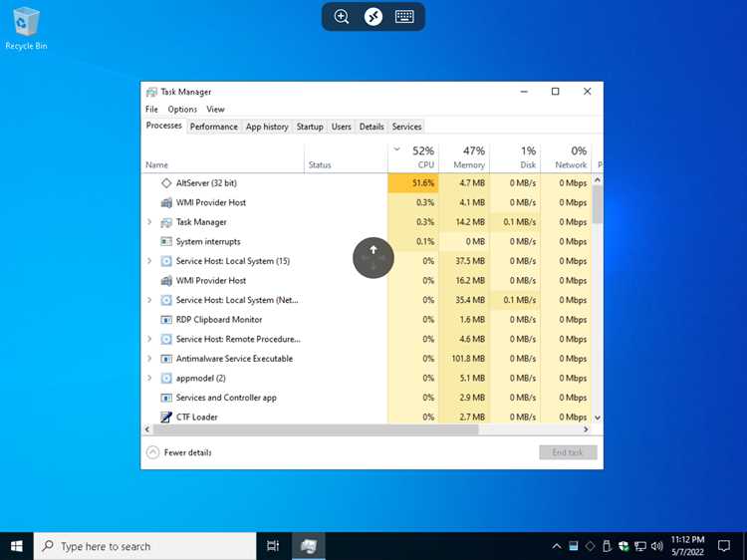The image size is (747, 560).
Task: Sort by the Disk column header
Action: [515, 157]
